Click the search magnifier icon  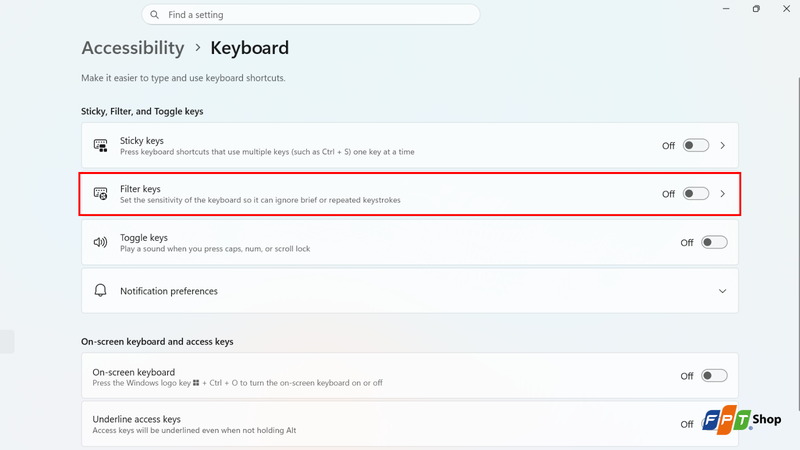click(155, 15)
